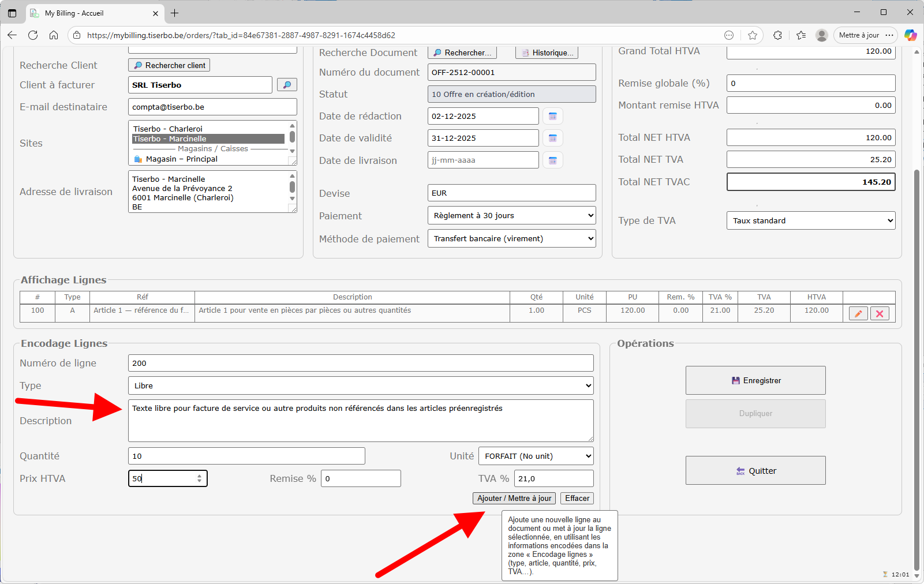Open calendar picker for Date de validité

pos(552,138)
